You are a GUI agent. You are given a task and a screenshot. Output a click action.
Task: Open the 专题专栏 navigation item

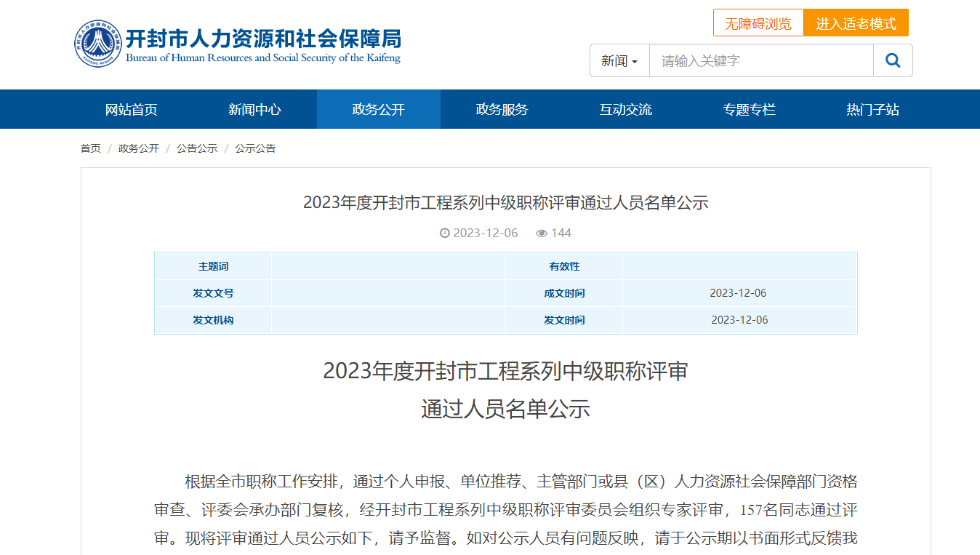click(x=750, y=110)
